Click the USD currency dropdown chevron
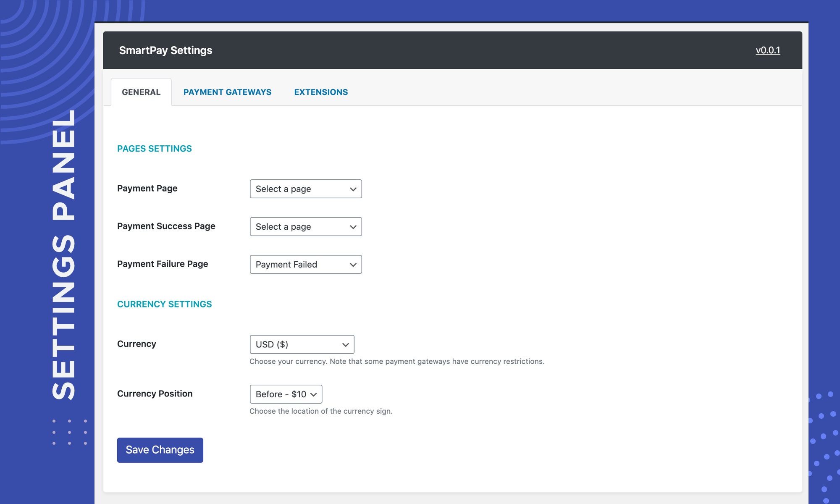The height and width of the screenshot is (504, 840). (345, 345)
